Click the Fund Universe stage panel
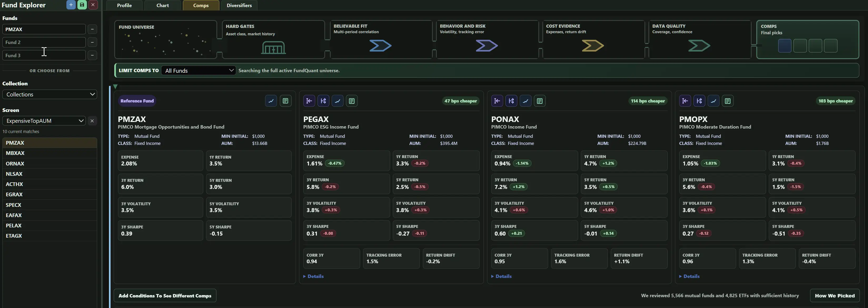The image size is (868, 308). pyautogui.click(x=165, y=40)
